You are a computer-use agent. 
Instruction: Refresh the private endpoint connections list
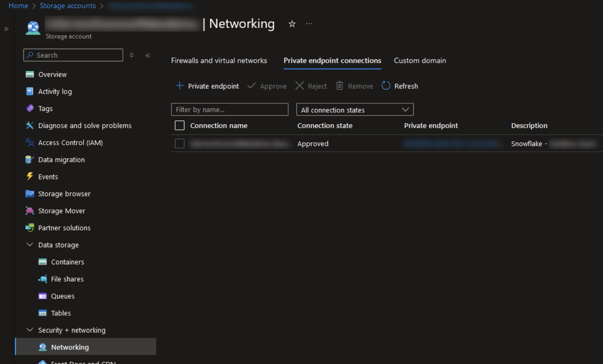point(399,86)
